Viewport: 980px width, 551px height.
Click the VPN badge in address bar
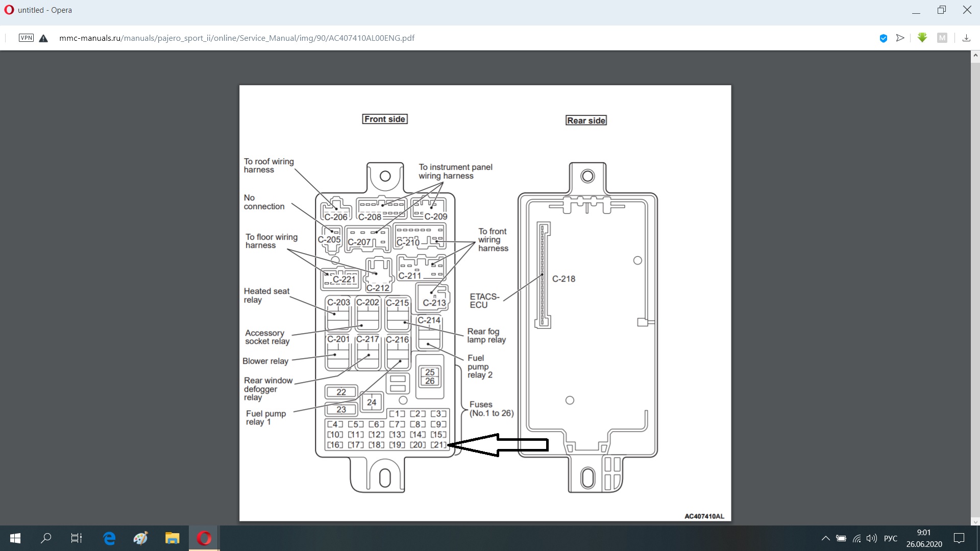click(26, 38)
